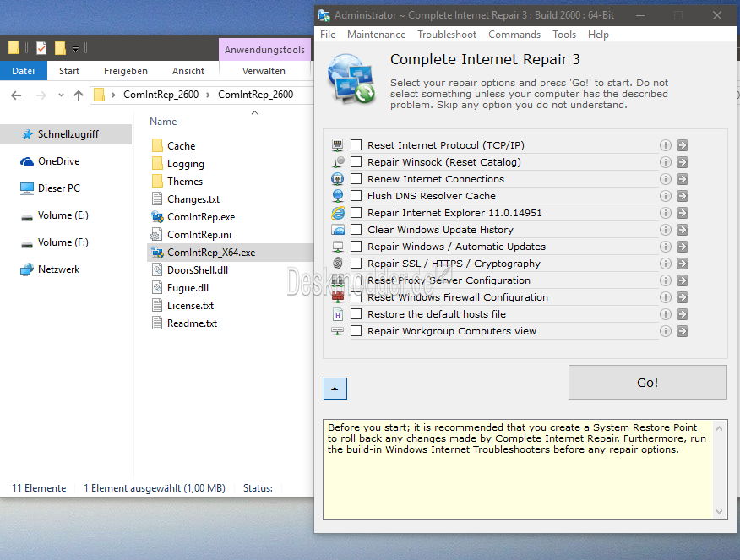740x560 pixels.
Task: Run Repair Internet Explorer arrow icon
Action: pos(682,213)
